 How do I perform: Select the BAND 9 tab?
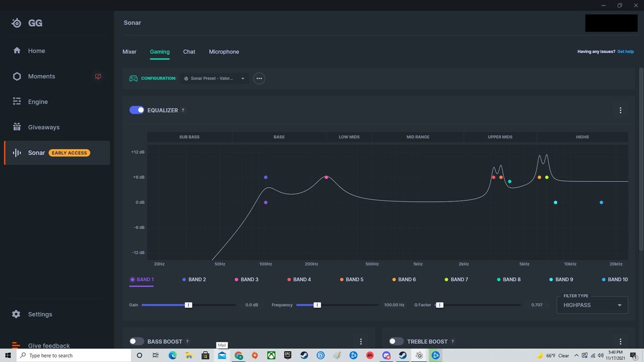pos(561,279)
